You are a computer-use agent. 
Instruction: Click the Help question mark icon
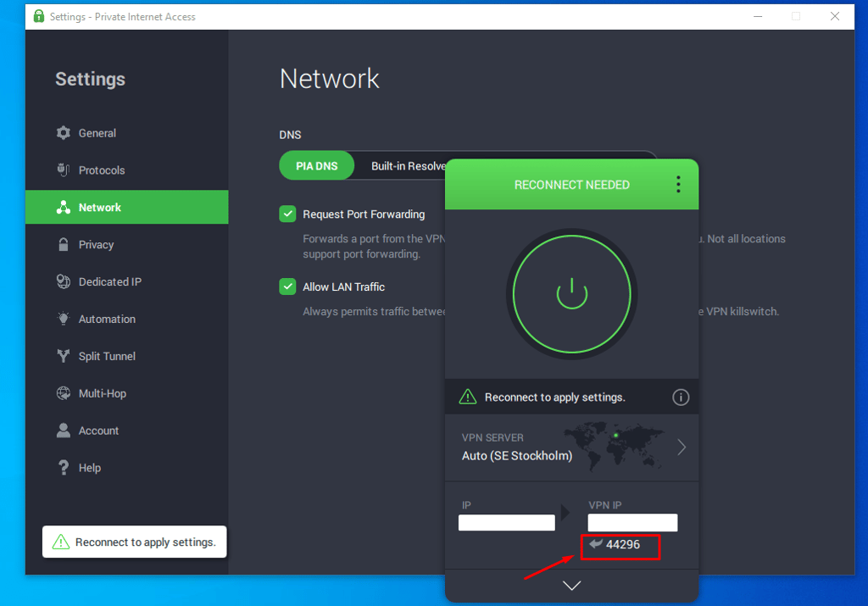click(x=64, y=468)
